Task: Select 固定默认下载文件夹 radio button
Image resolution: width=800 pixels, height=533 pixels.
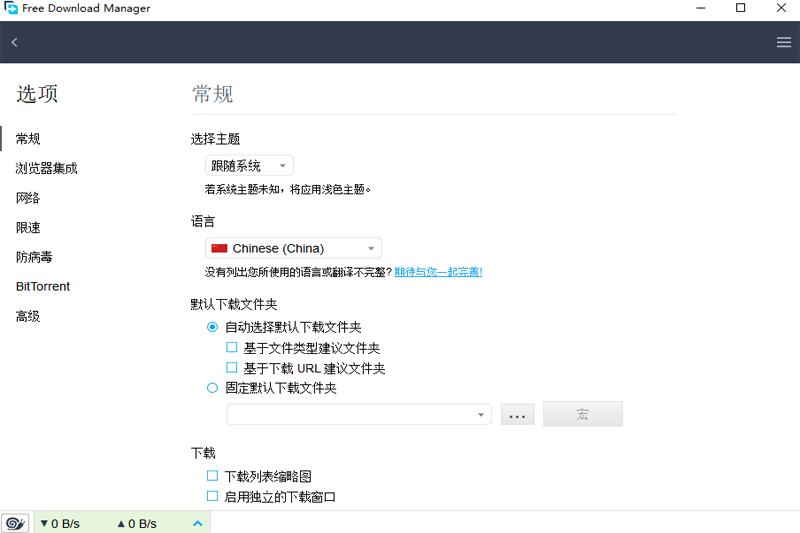Action: 212,388
